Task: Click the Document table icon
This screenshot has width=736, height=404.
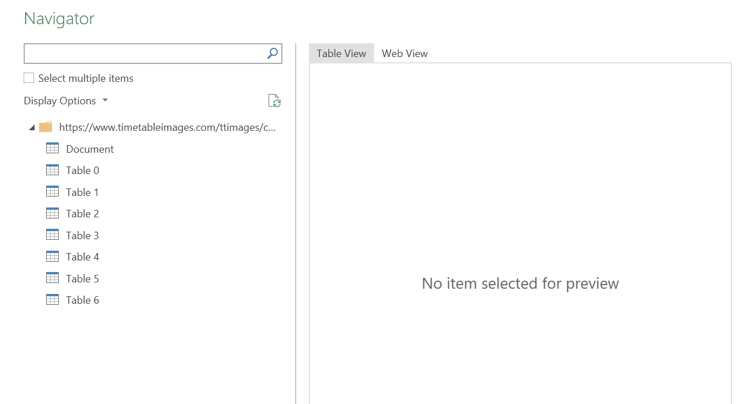Action: point(53,149)
